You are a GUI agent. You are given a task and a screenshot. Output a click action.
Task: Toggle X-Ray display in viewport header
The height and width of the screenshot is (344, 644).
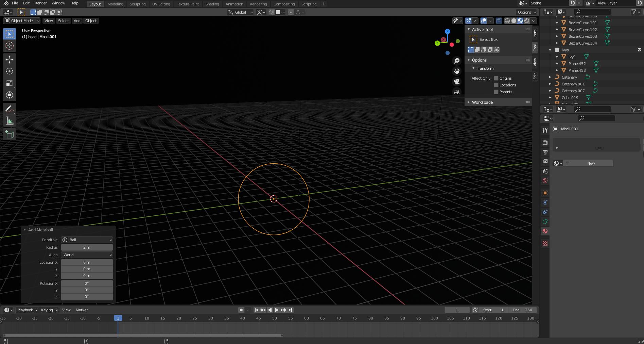[x=499, y=21]
